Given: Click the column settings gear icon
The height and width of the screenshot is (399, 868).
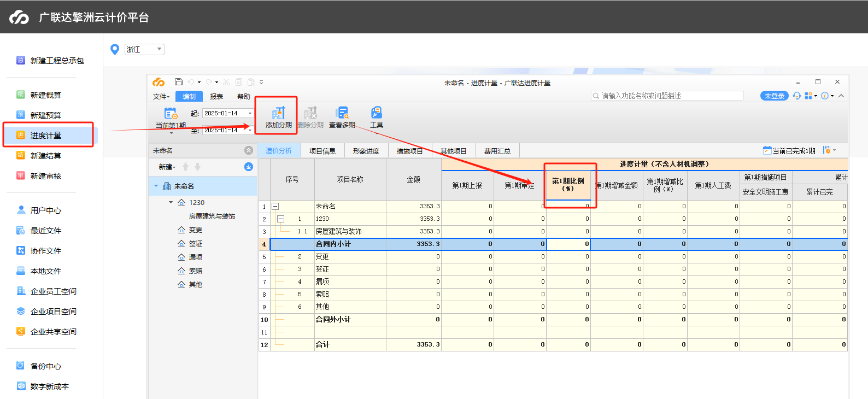Looking at the screenshot, I should pos(827,150).
